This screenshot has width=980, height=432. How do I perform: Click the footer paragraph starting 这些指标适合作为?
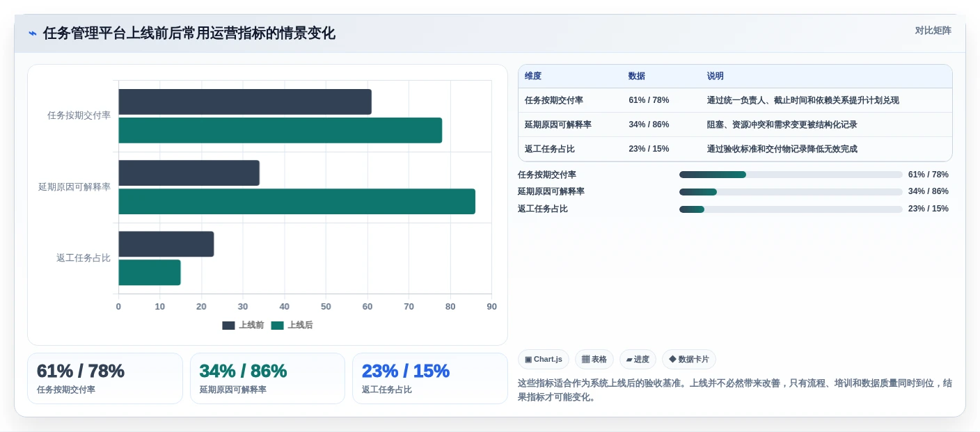[735, 390]
